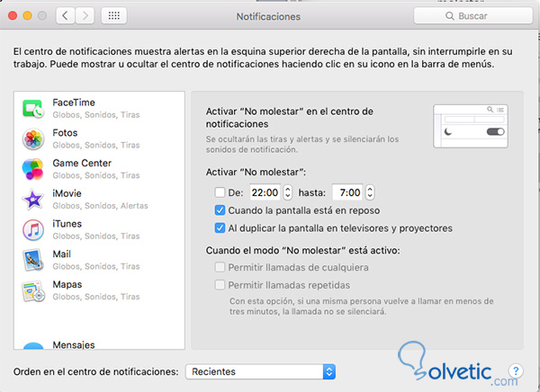This screenshot has height=392, width=540.
Task: Click the 22:00 start time field
Action: pyautogui.click(x=265, y=192)
